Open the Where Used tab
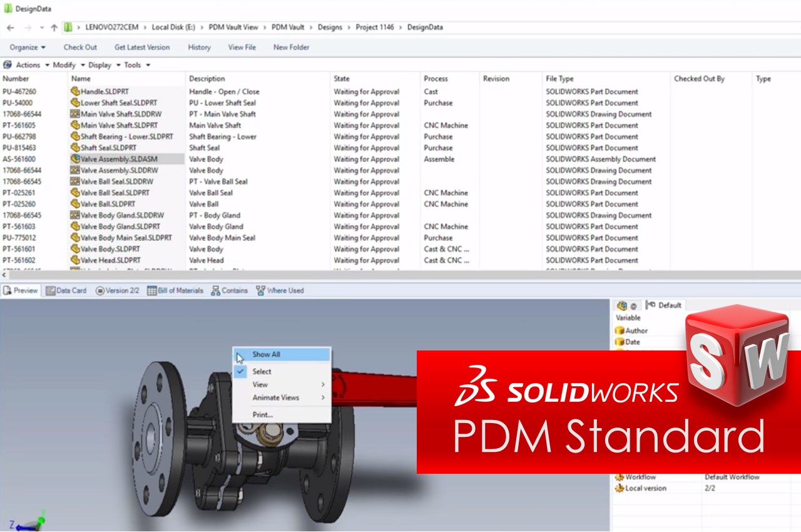Viewport: 801px width, 532px height. tap(280, 290)
